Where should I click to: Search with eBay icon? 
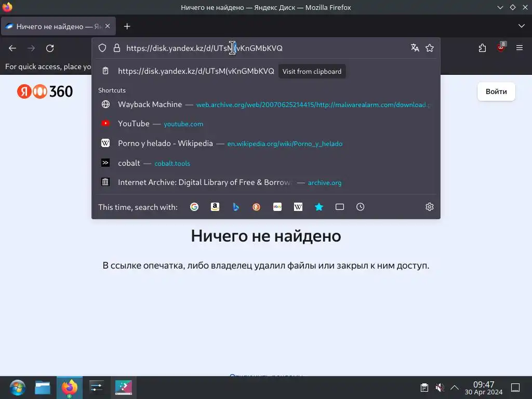click(277, 207)
